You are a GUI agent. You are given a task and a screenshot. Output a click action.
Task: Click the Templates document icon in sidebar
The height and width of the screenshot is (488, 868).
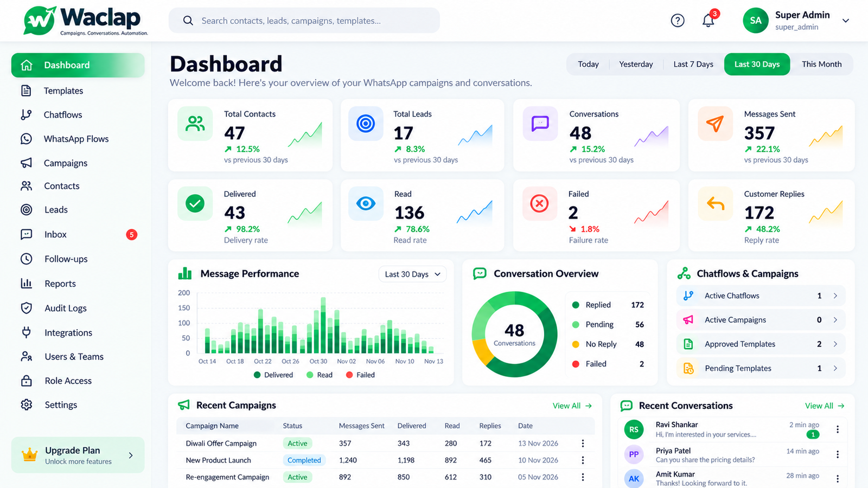(x=26, y=91)
